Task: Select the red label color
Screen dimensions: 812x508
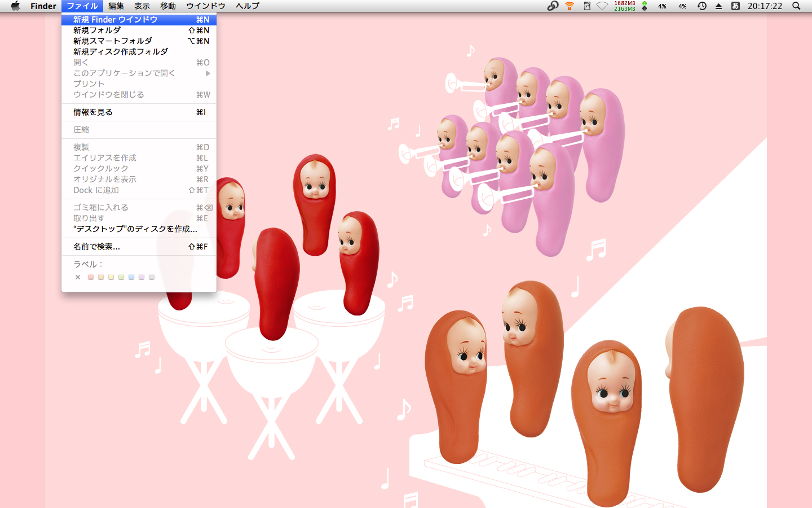Action: click(x=91, y=277)
